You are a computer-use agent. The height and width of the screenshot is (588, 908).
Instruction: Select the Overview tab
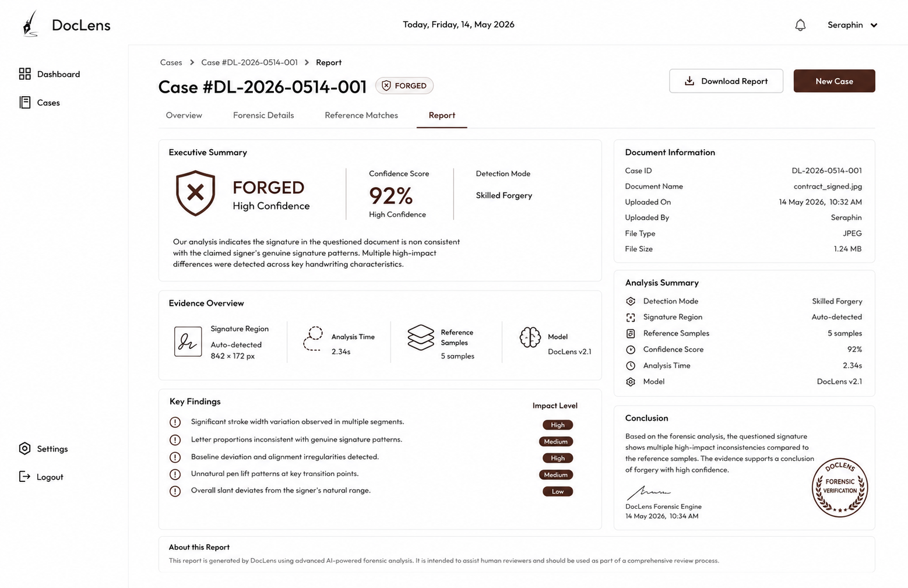click(184, 115)
